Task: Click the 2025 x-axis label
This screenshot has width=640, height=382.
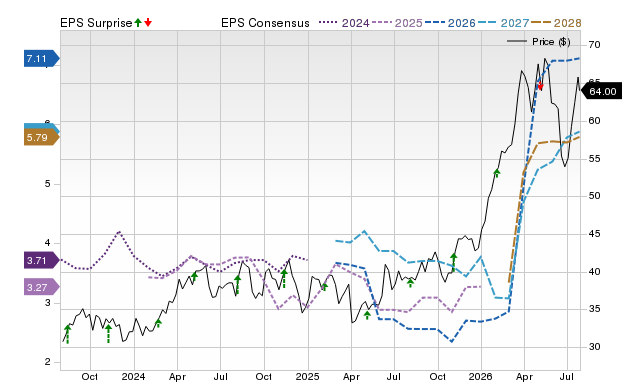Action: 307,376
